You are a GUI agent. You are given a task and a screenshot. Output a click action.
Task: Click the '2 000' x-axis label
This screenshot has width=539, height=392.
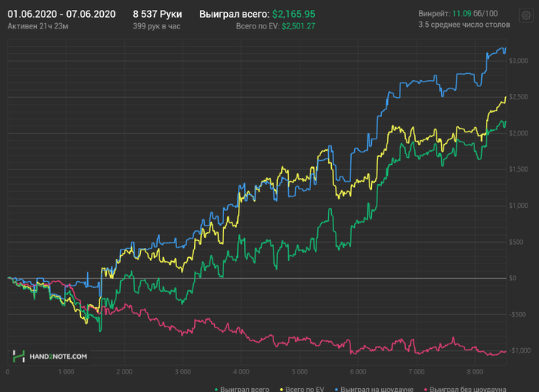click(x=125, y=372)
